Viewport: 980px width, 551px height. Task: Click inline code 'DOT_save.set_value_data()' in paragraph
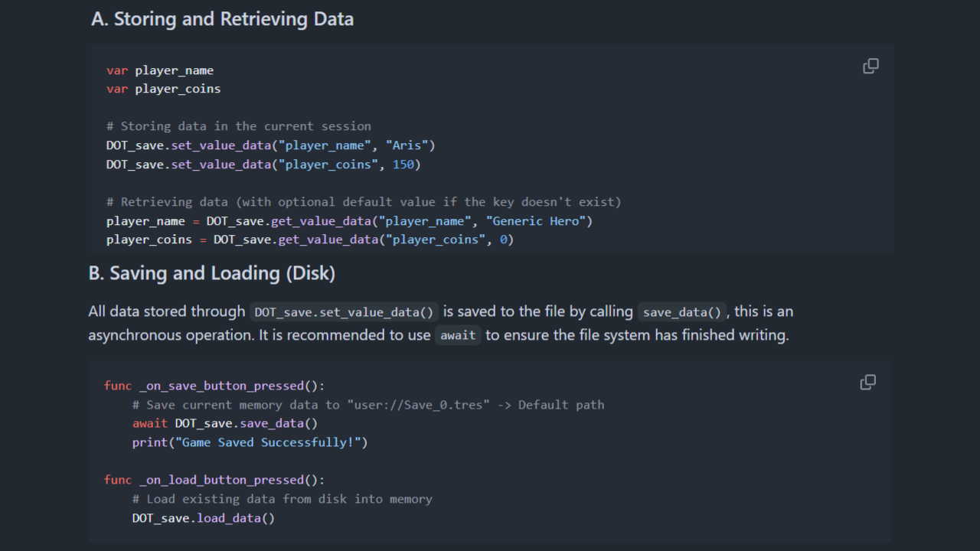click(344, 312)
